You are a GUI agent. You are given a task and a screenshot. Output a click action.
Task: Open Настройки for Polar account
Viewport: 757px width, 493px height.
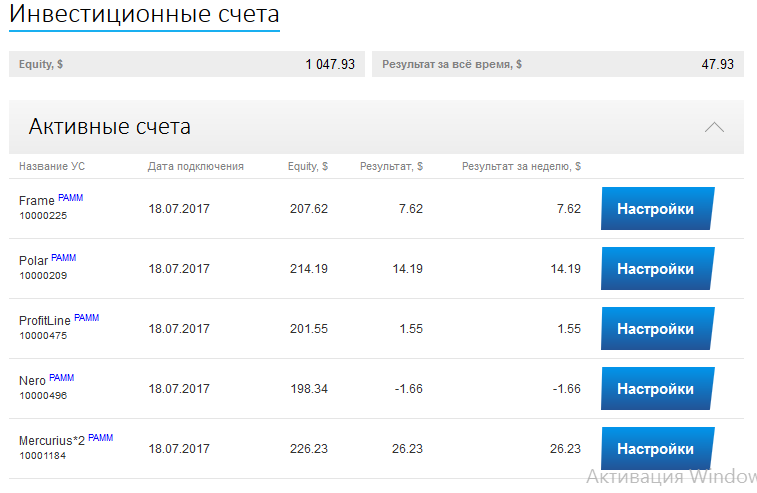pyautogui.click(x=656, y=269)
